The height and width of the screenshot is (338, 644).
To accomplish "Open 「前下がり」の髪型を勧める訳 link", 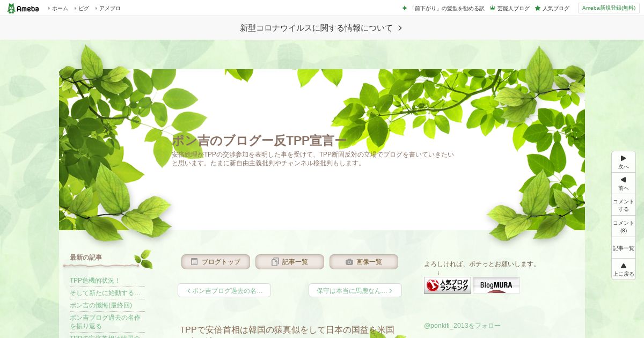I will [447, 9].
